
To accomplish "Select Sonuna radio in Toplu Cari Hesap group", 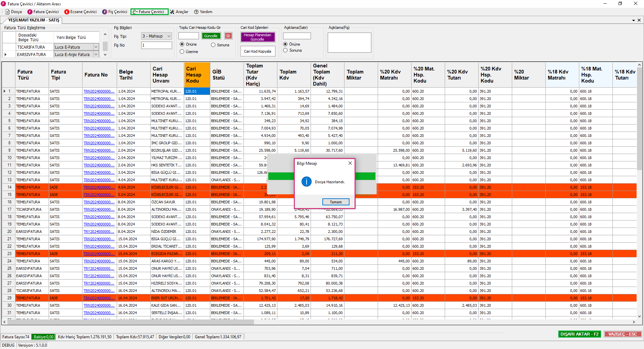I will [x=213, y=45].
